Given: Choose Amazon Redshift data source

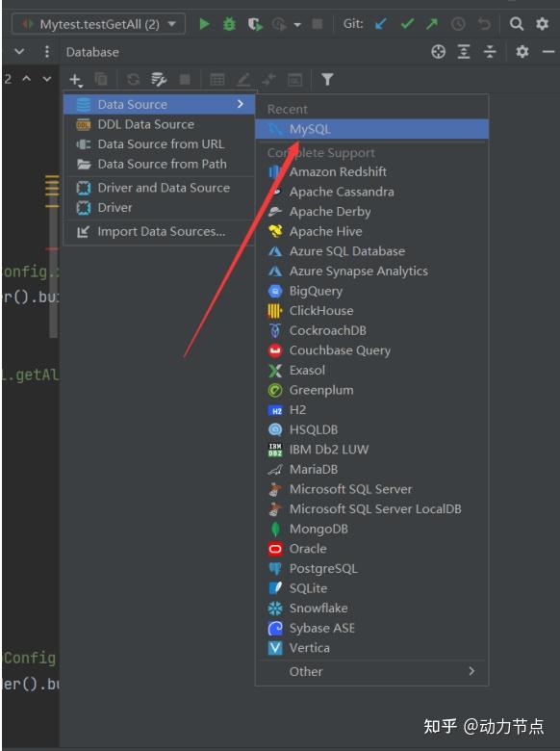Looking at the screenshot, I should (x=372, y=171).
